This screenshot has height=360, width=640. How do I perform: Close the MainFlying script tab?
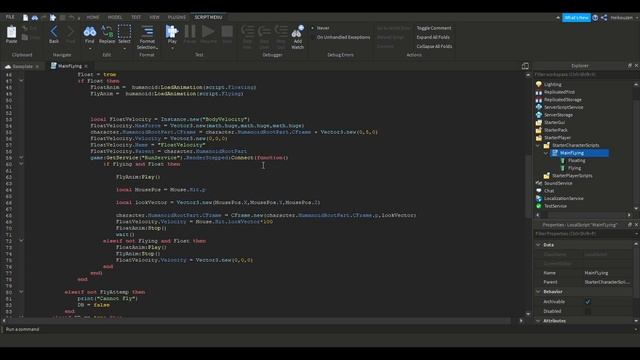[86, 66]
